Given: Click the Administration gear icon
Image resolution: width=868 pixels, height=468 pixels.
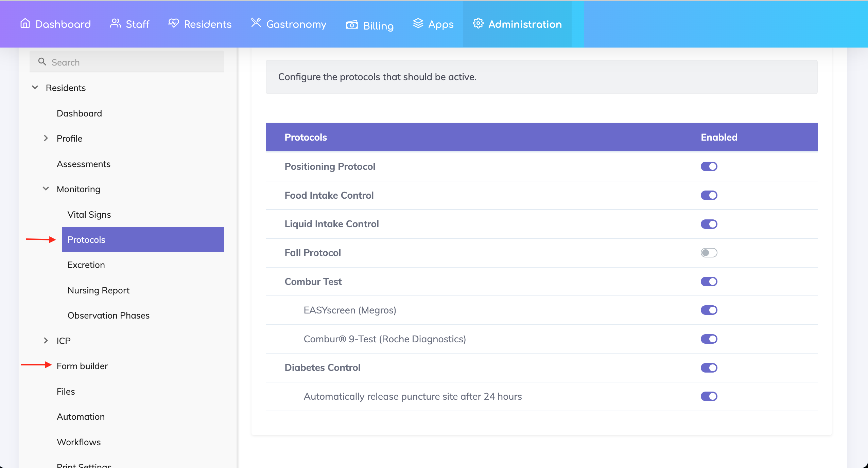Looking at the screenshot, I should 478,23.
